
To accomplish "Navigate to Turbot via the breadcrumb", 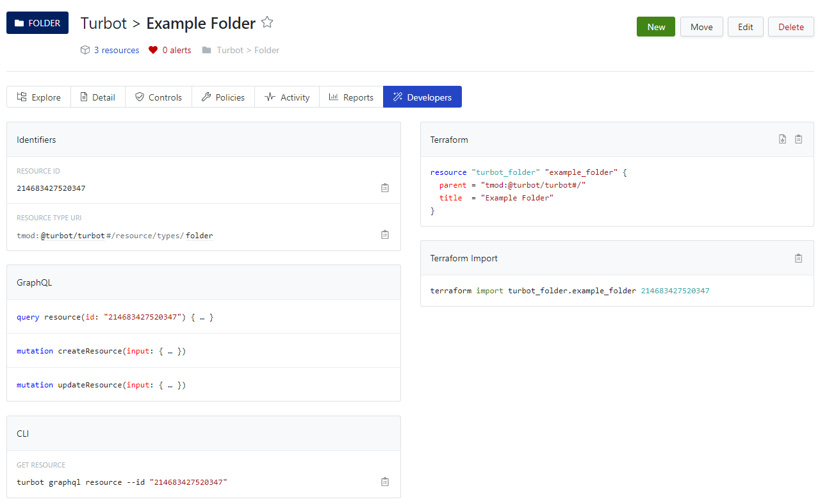I will click(x=103, y=22).
